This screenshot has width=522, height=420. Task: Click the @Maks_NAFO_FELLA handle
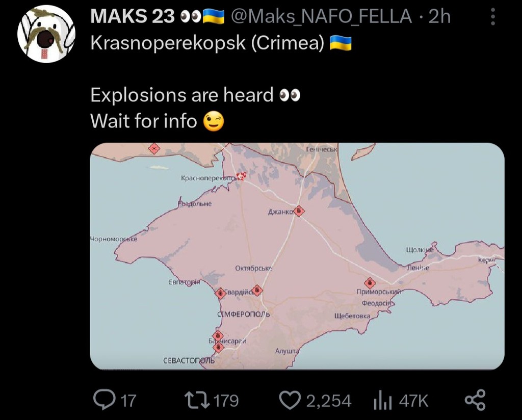pyautogui.click(x=321, y=17)
